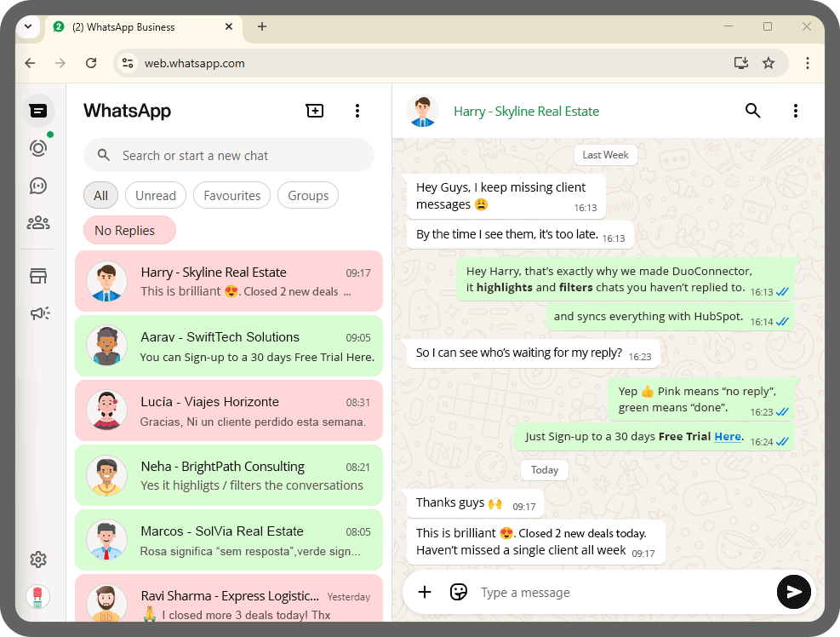Send the message with arrow button
This screenshot has width=840, height=637.
(793, 592)
